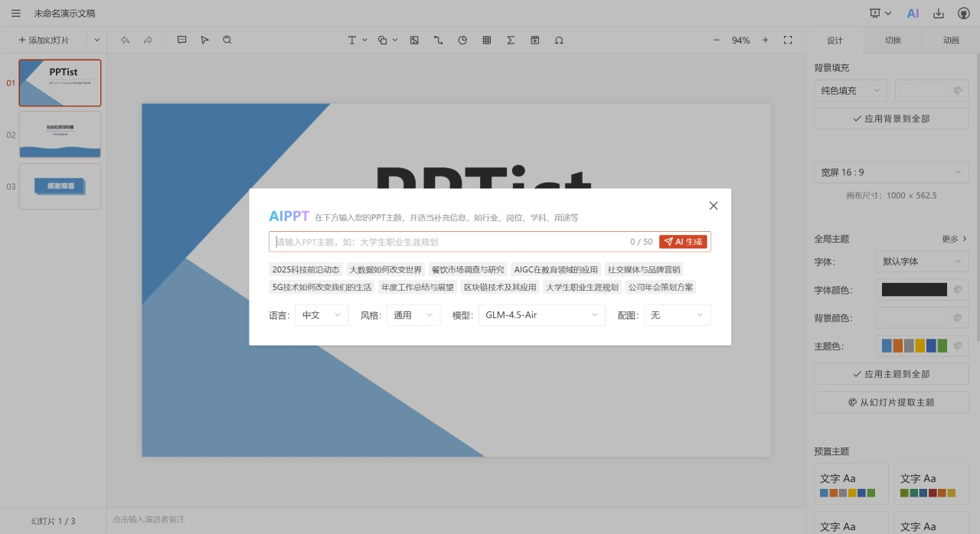
Task: Select the insert shape tool
Action: (x=383, y=40)
